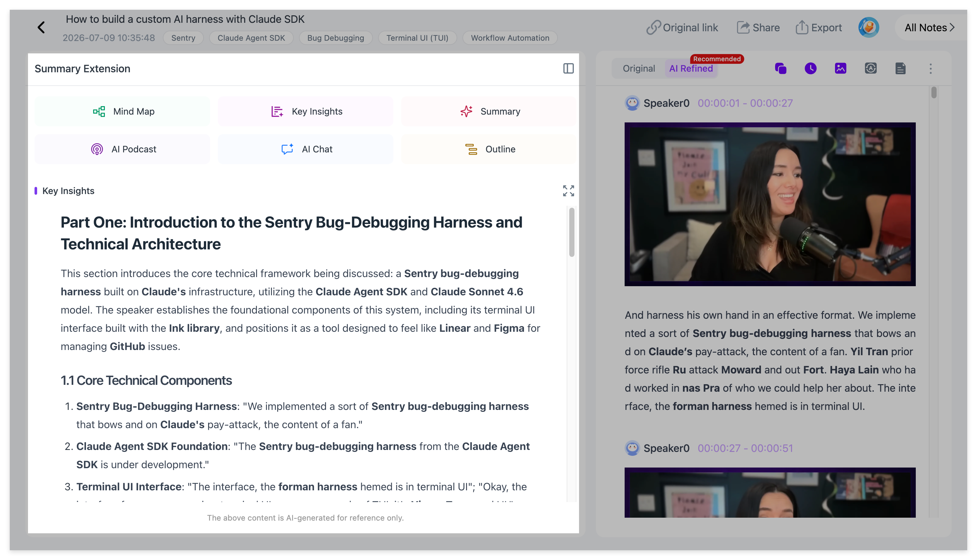Click the Recommended badge
977x560 pixels.
[x=716, y=59]
